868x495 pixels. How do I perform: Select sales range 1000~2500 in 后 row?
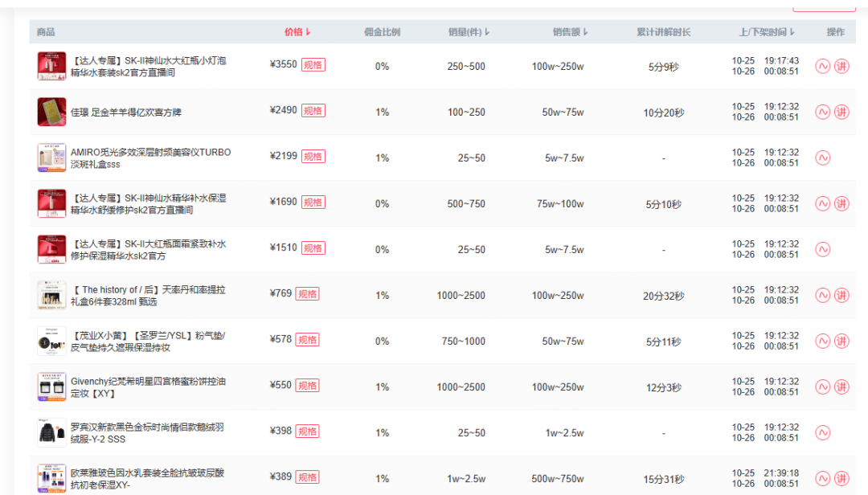461,296
